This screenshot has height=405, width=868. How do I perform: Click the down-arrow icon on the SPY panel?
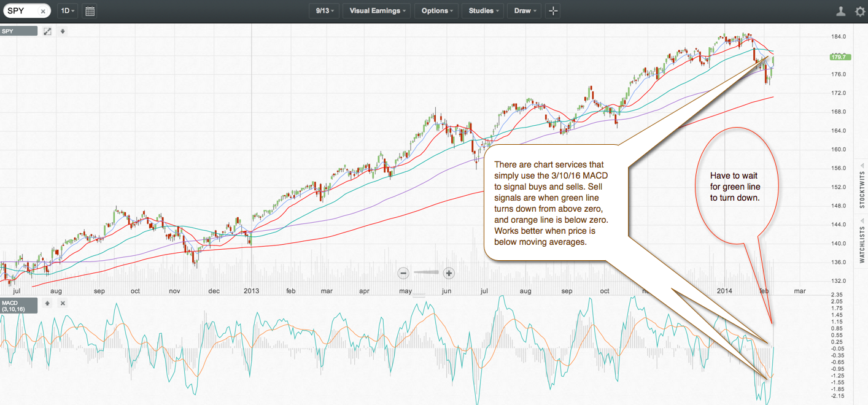pos(62,31)
